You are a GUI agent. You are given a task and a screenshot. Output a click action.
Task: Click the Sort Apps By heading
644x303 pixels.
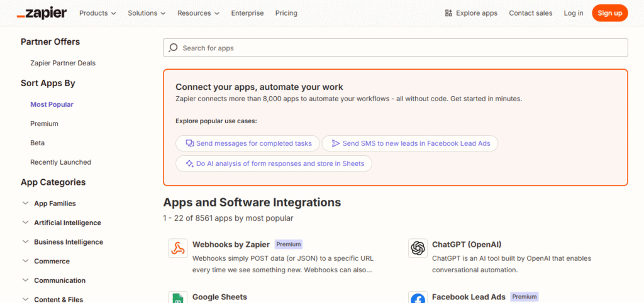(48, 84)
